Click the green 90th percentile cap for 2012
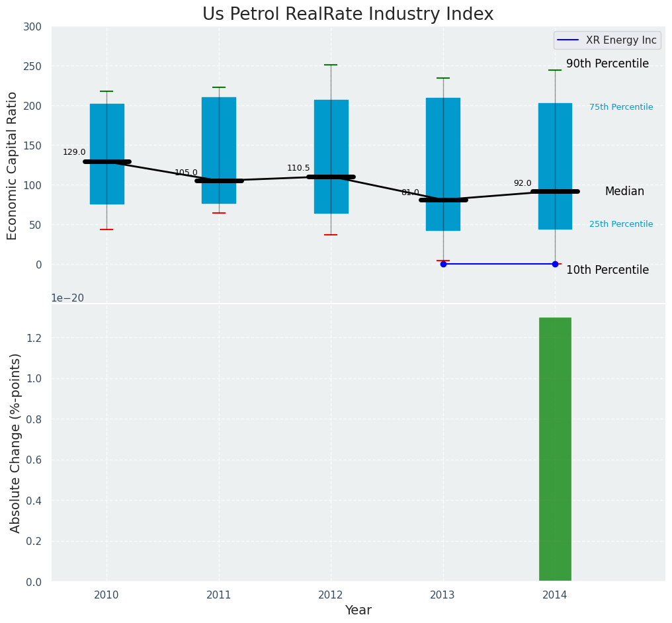This screenshot has height=623, width=672. pyautogui.click(x=331, y=65)
